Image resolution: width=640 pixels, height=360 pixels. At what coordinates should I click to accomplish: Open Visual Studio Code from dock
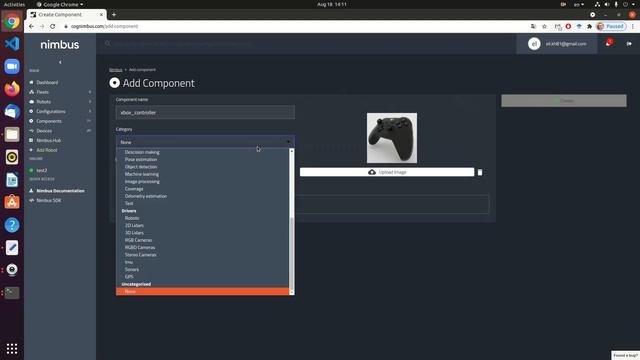(12, 44)
